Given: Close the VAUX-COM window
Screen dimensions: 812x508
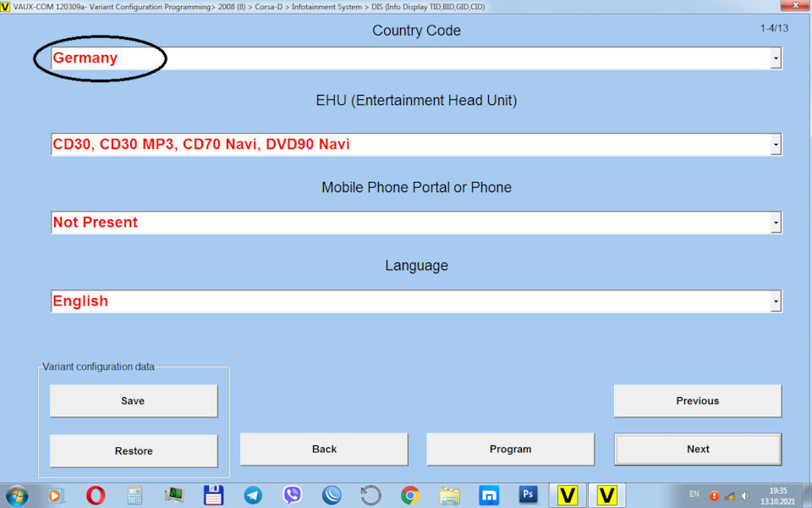Looking at the screenshot, I should [795, 5].
